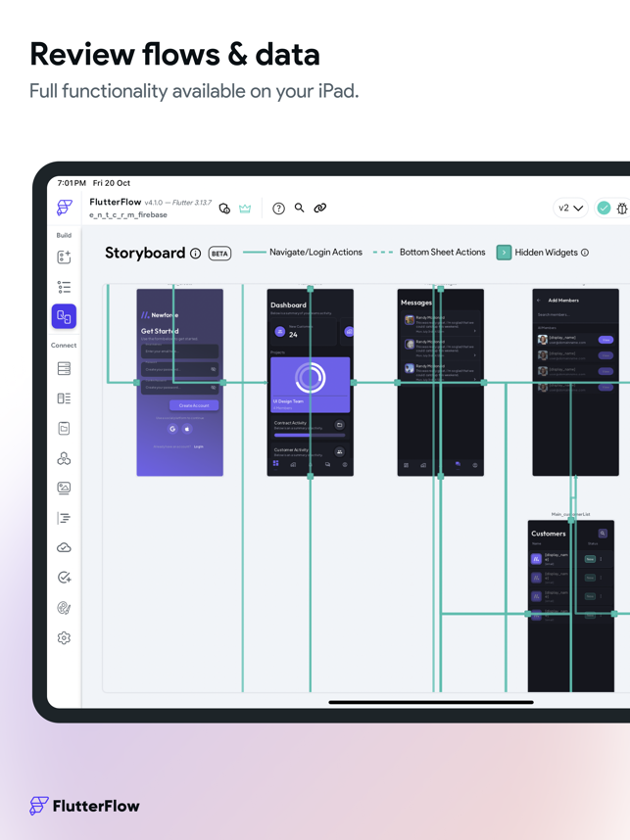Click the link icon in top toolbar
630x840 pixels.
(x=320, y=208)
